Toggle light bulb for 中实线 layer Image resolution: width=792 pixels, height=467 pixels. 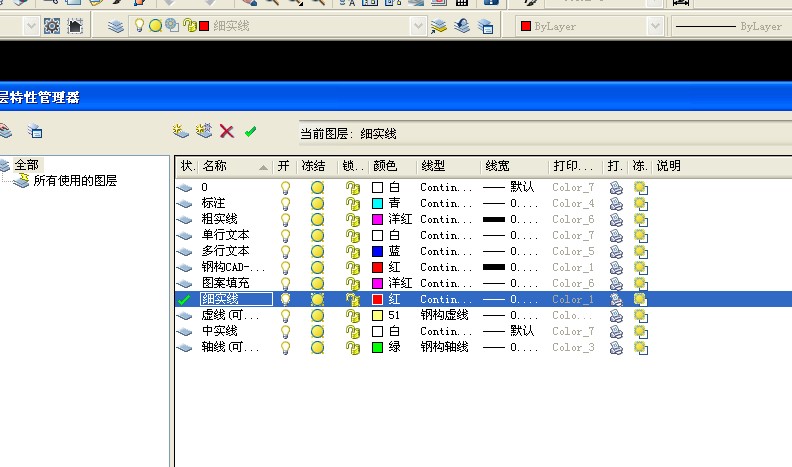285,332
